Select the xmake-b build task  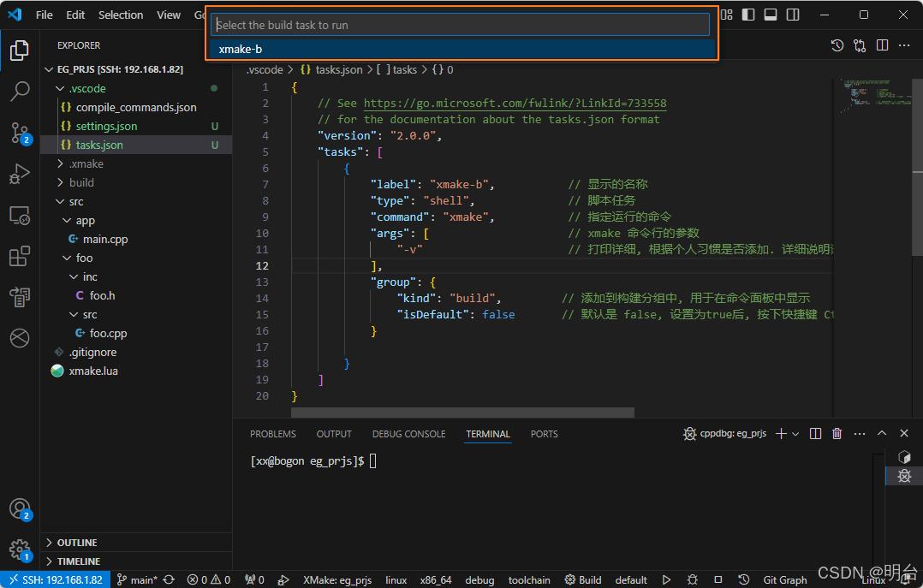(x=462, y=49)
